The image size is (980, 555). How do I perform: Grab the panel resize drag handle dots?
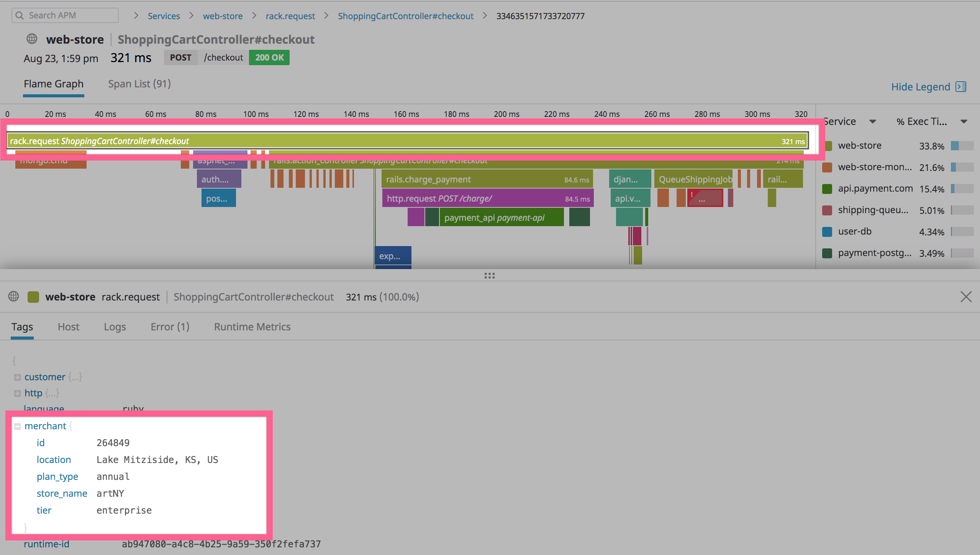point(490,276)
